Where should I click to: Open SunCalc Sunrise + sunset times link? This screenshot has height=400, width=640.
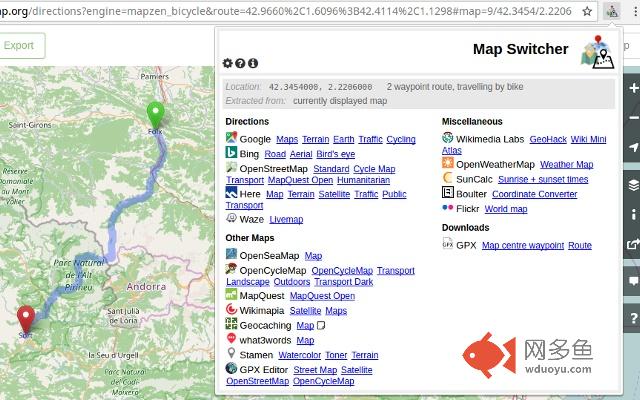click(543, 180)
